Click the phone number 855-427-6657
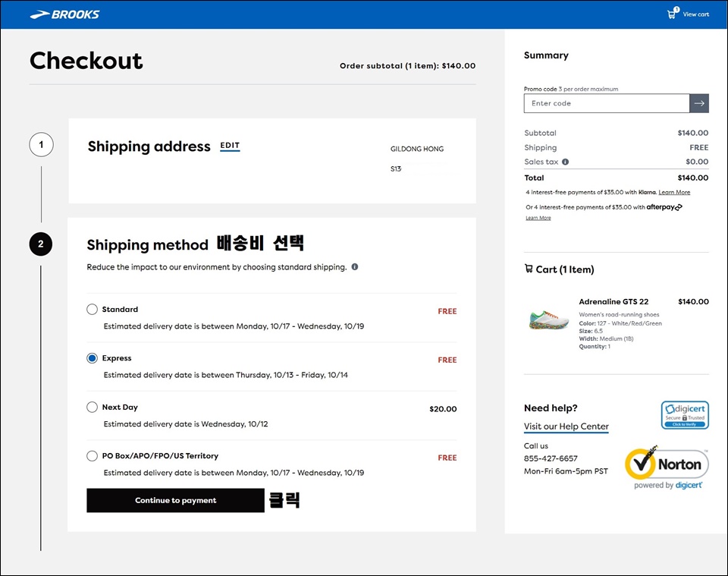This screenshot has height=576, width=728. coord(551,458)
